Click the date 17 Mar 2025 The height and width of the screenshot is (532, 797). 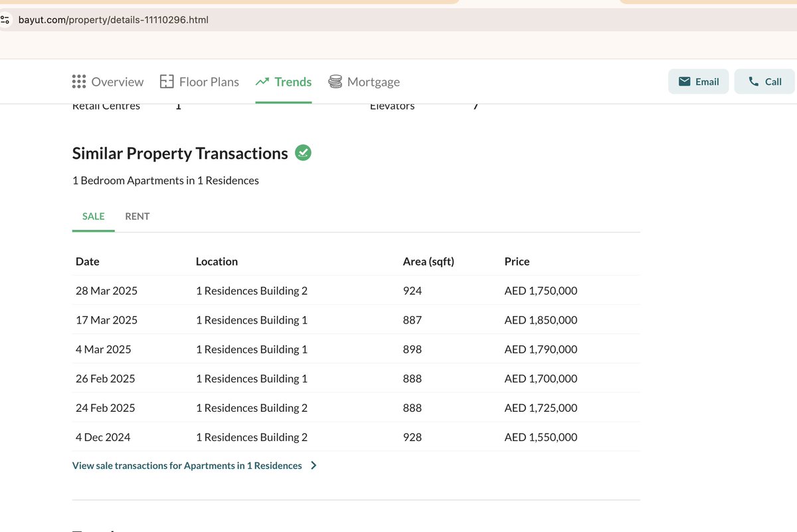[x=107, y=320]
